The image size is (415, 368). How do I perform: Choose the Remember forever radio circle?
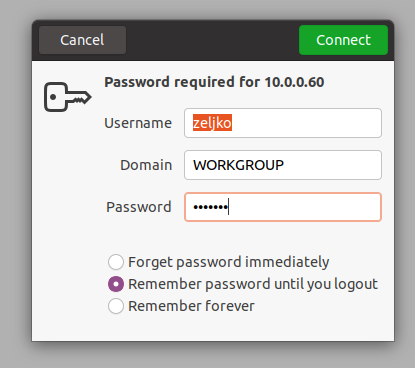pyautogui.click(x=116, y=306)
